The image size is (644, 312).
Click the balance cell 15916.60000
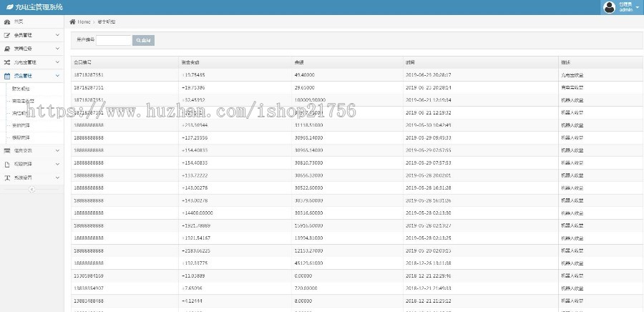308,225
